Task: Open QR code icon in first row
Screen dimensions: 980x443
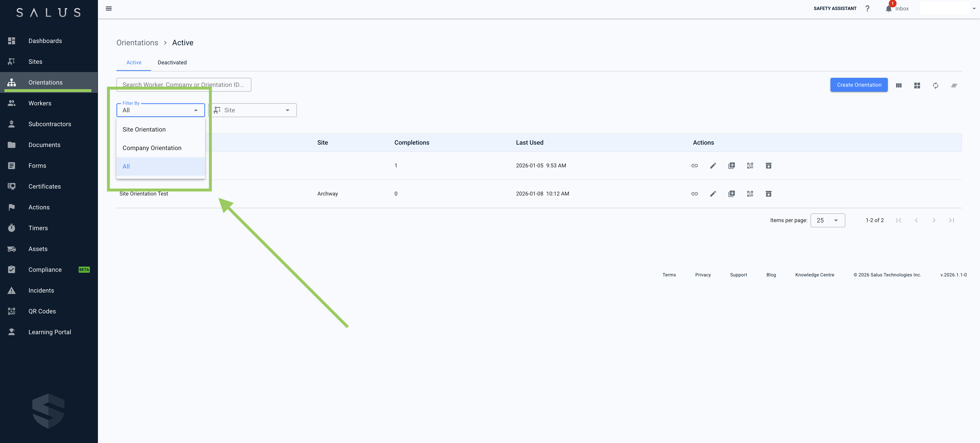Action: tap(750, 165)
